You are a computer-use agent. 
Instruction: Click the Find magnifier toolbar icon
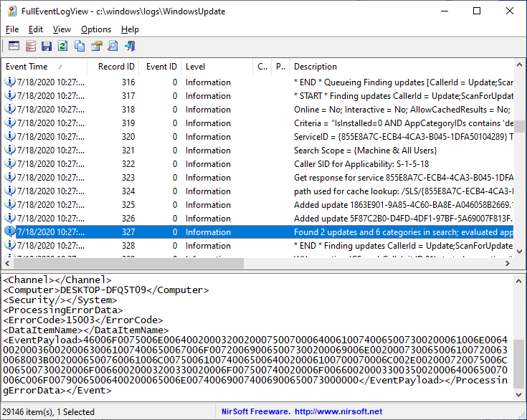pyautogui.click(x=113, y=46)
